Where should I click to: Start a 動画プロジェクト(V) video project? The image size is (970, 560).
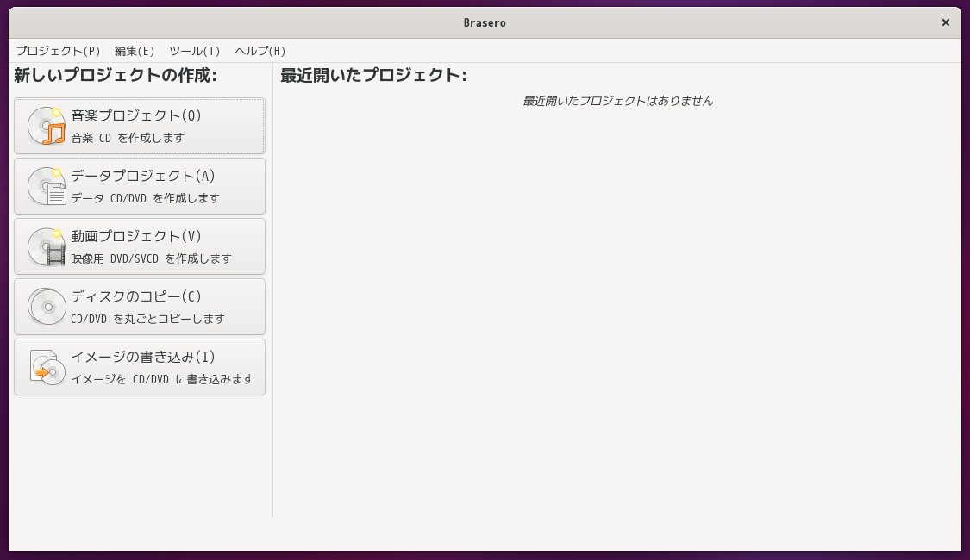140,246
